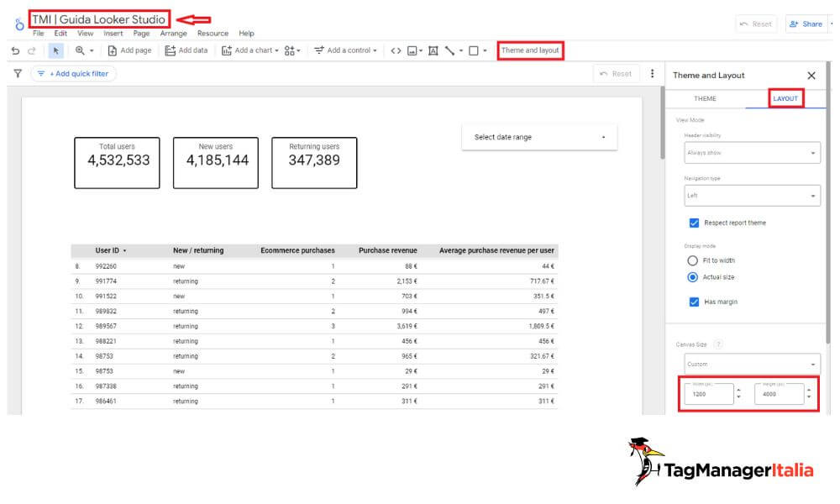The image size is (840, 504).
Task: Click the top Reset button
Action: tap(756, 24)
